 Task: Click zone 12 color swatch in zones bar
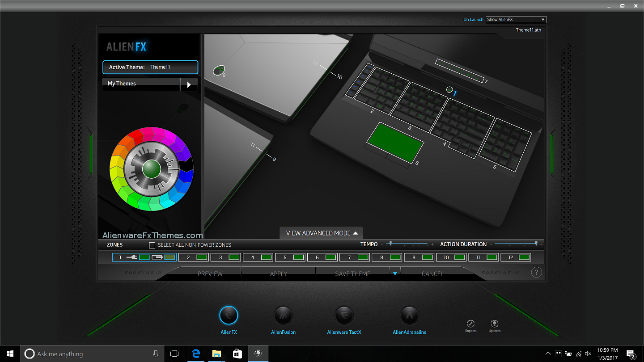[524, 257]
